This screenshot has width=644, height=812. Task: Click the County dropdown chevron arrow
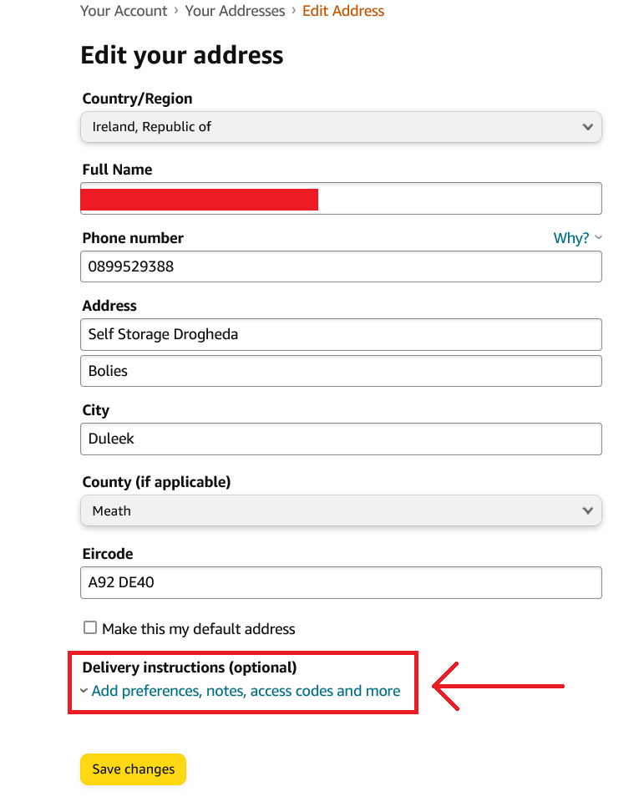587,510
